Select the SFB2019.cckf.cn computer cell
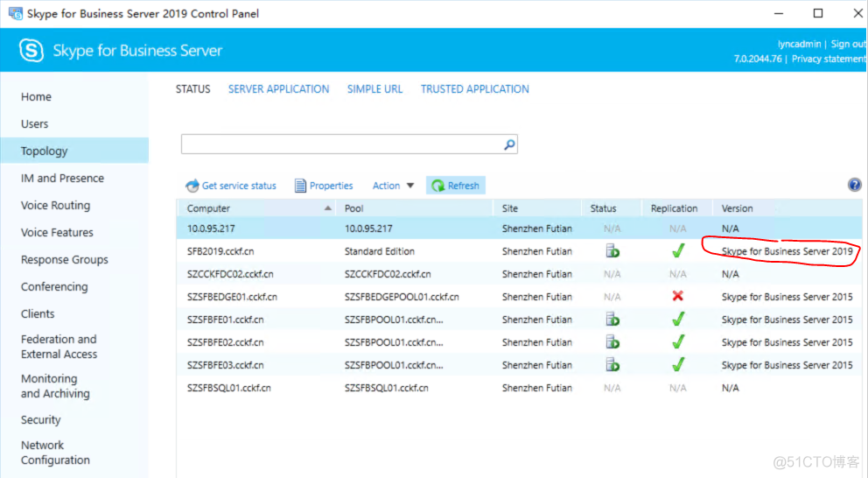 click(x=220, y=251)
